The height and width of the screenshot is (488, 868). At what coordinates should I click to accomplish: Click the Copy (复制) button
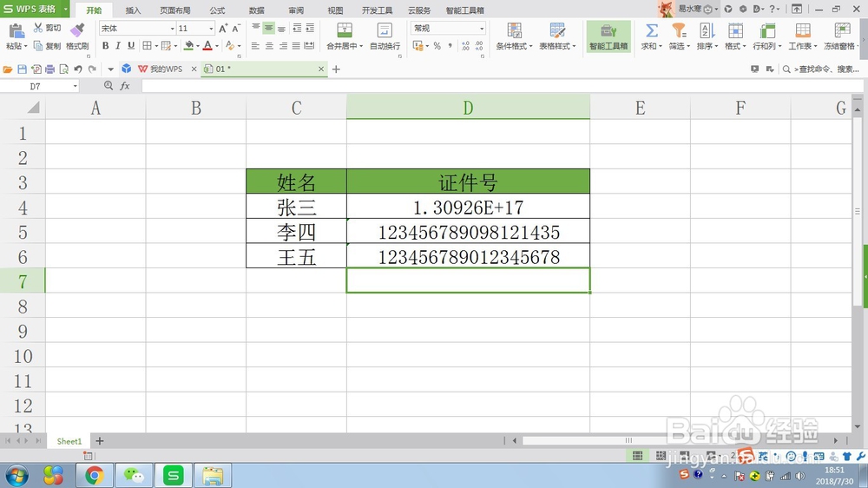click(47, 46)
